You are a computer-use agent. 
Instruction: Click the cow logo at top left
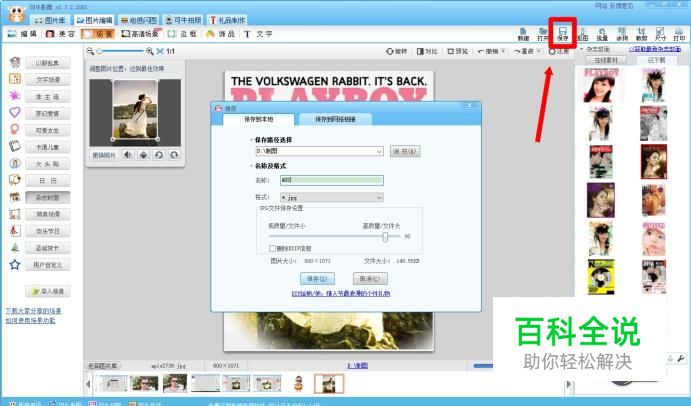pyautogui.click(x=16, y=15)
